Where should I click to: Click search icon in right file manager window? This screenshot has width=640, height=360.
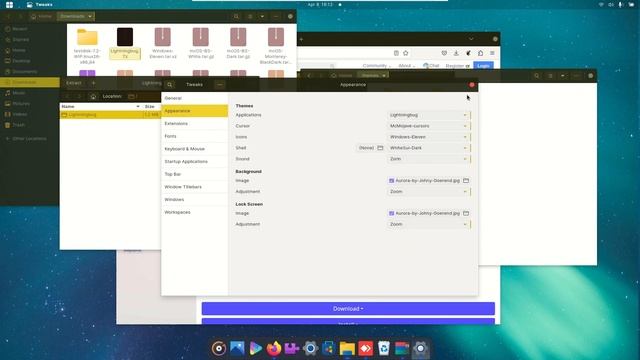[x=537, y=76]
